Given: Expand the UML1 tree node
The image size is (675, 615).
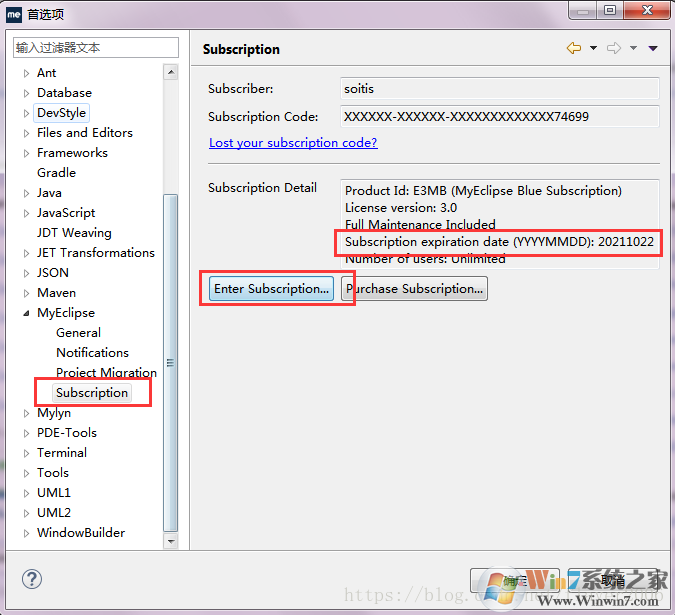Looking at the screenshot, I should (26, 493).
